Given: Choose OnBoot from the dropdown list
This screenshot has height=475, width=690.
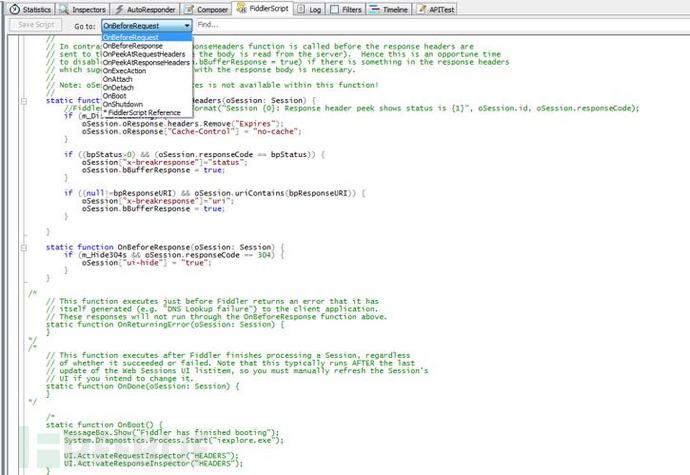Looking at the screenshot, I should 147,96.
